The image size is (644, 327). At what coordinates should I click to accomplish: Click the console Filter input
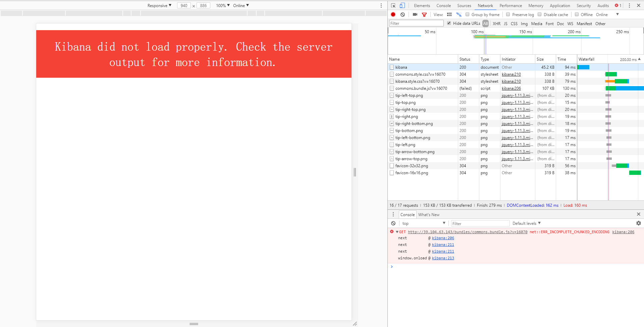point(480,223)
